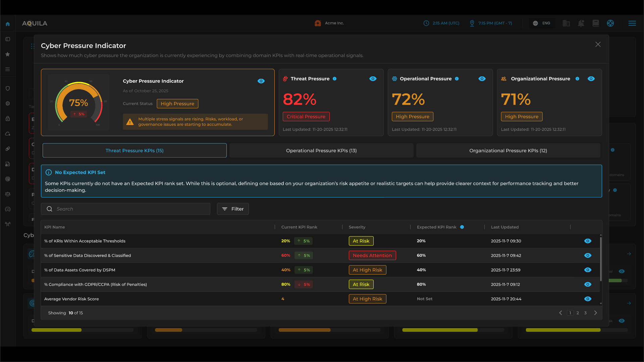Open the main hamburger menu top right

coord(632,23)
